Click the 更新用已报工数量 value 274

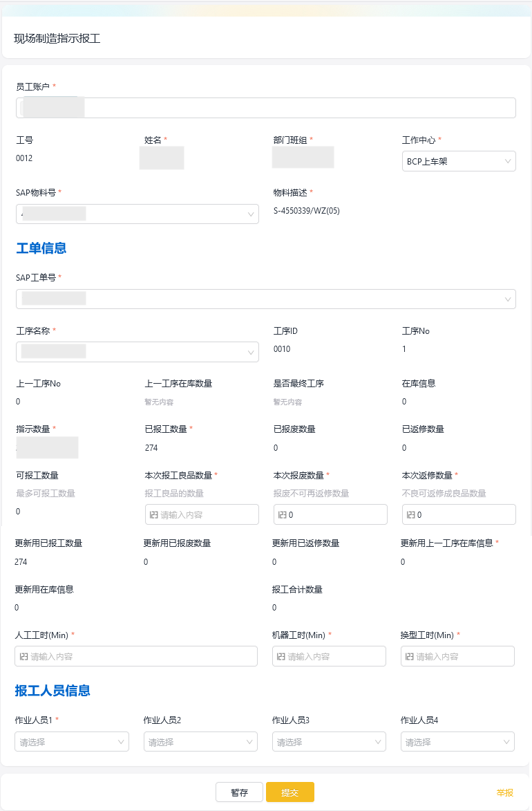(x=21, y=561)
